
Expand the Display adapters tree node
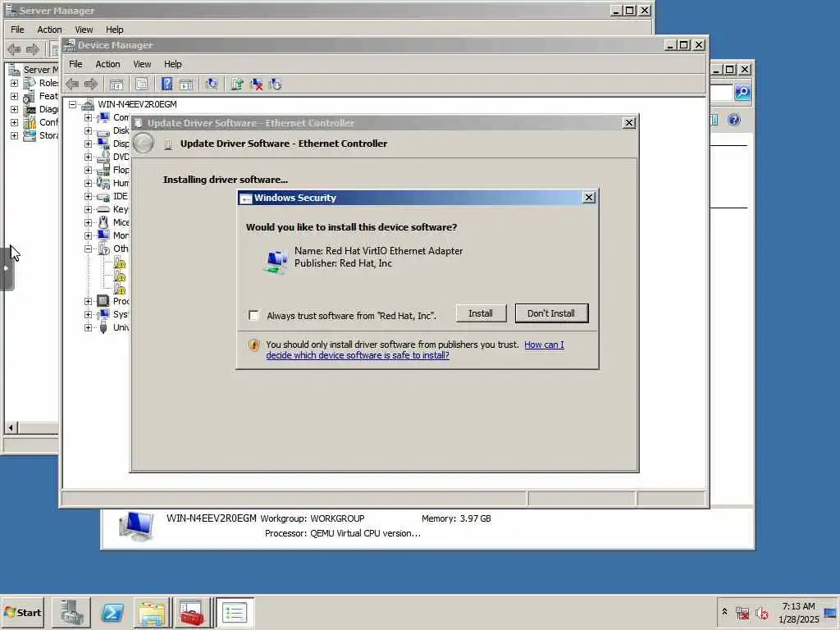[x=88, y=144]
